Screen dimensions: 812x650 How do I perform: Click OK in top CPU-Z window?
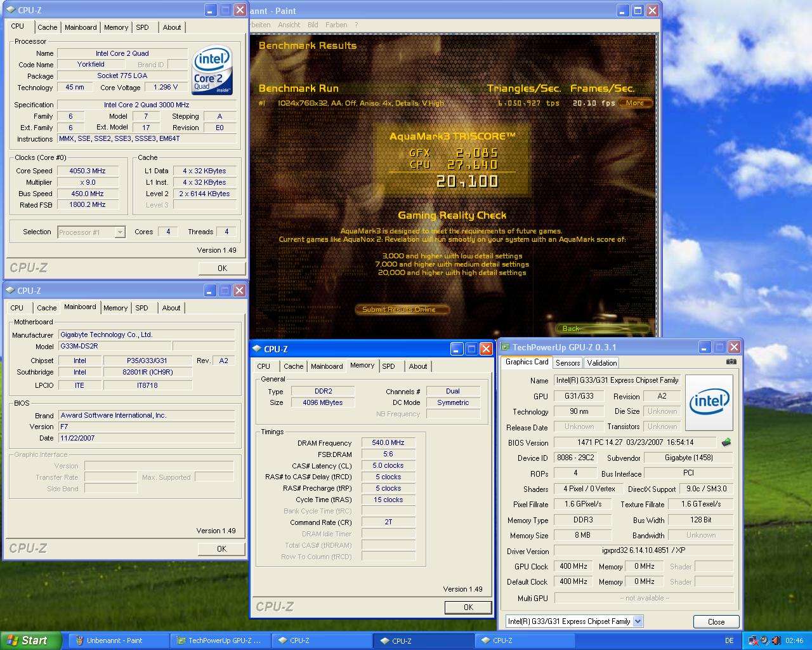222,269
